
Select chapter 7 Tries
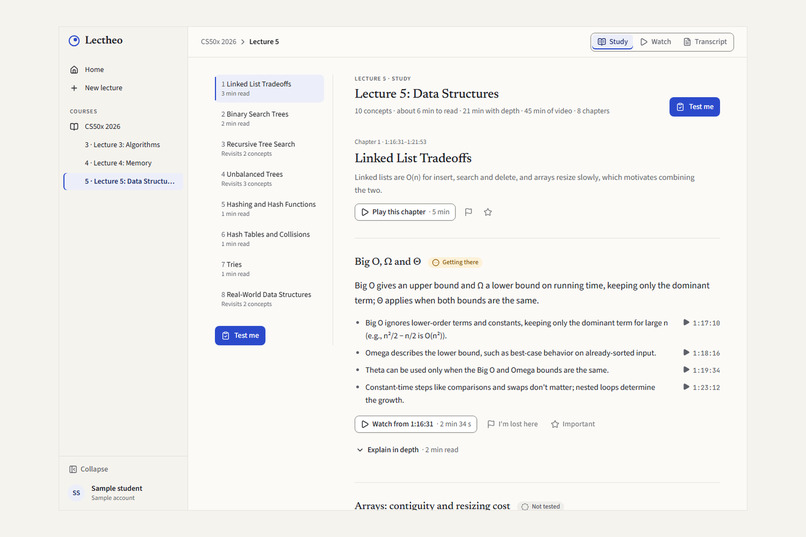(x=269, y=269)
